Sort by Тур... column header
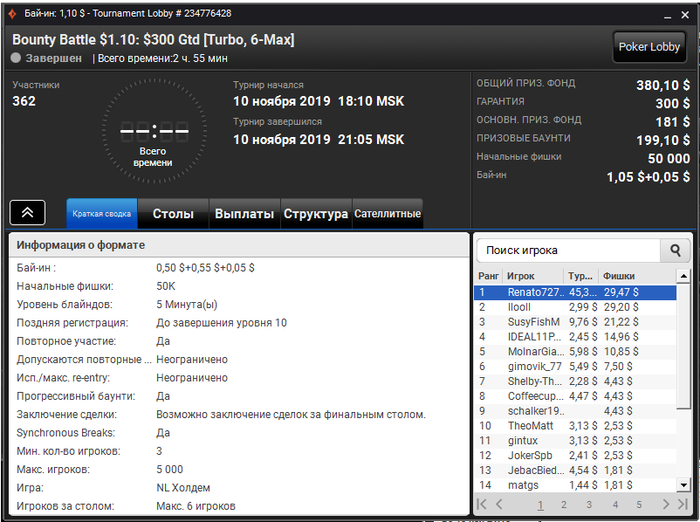The width and height of the screenshot is (700, 522). tap(581, 276)
